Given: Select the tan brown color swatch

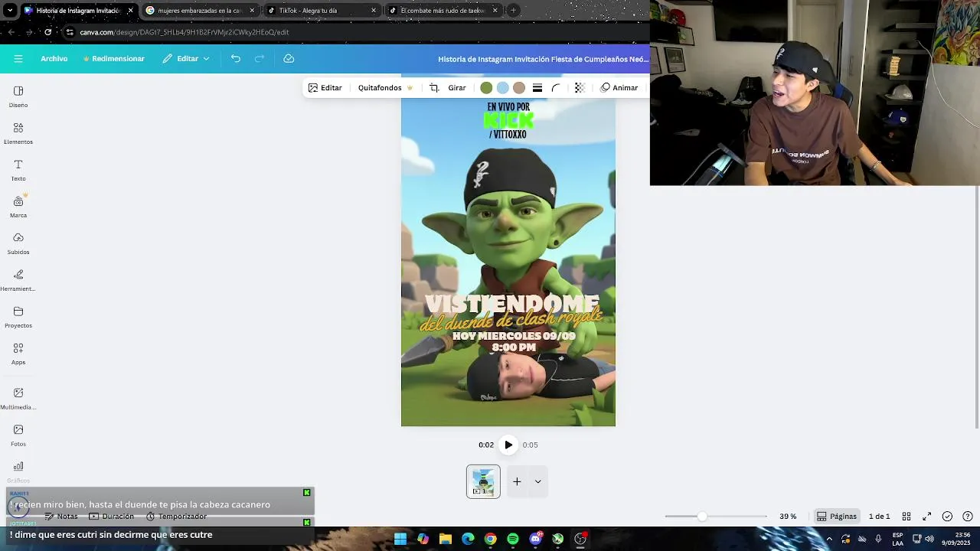Looking at the screenshot, I should pyautogui.click(x=519, y=88).
